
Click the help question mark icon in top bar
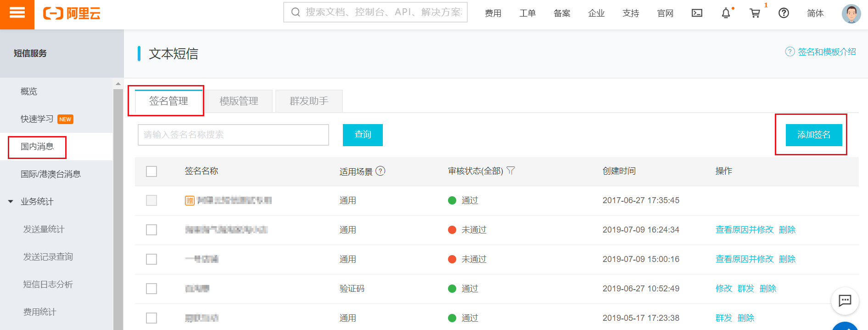[784, 13]
